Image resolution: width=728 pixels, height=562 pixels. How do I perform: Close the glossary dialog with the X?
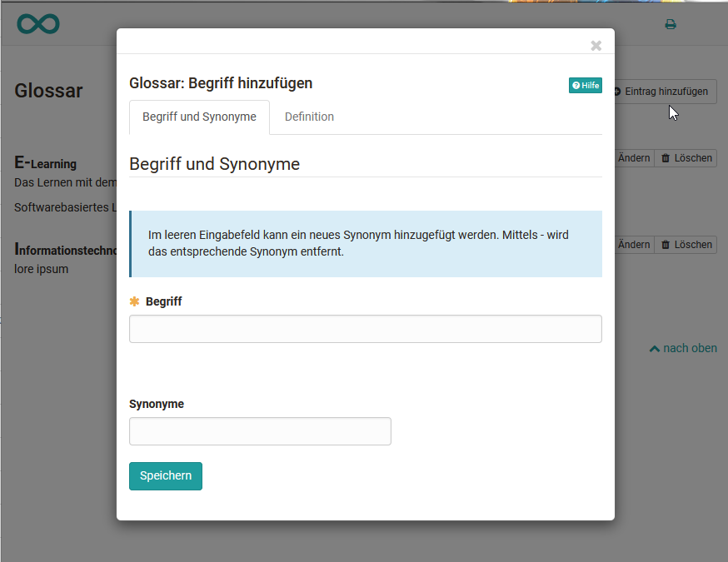[x=596, y=46]
